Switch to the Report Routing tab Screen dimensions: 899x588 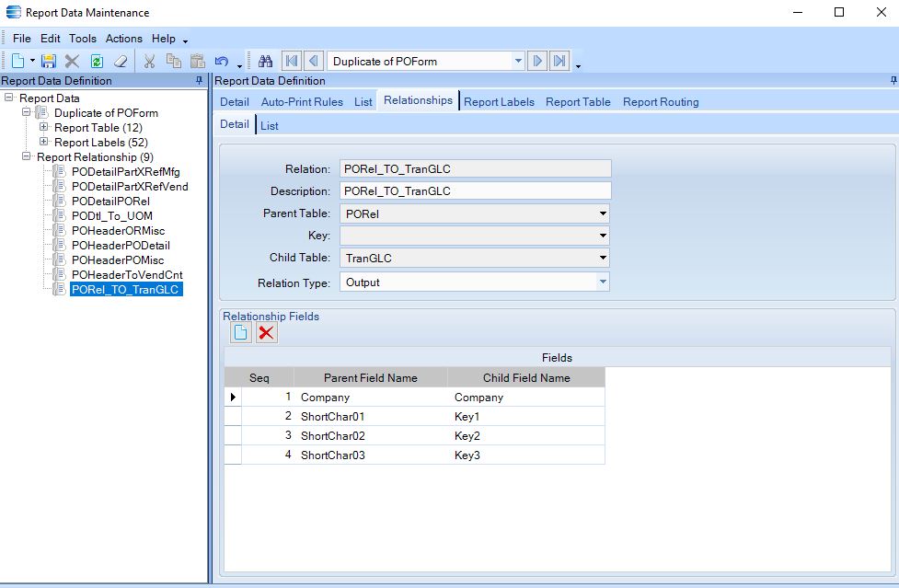661,102
